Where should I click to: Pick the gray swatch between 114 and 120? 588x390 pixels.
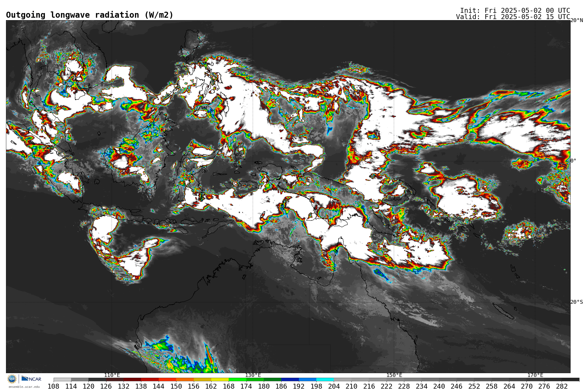[80, 380]
